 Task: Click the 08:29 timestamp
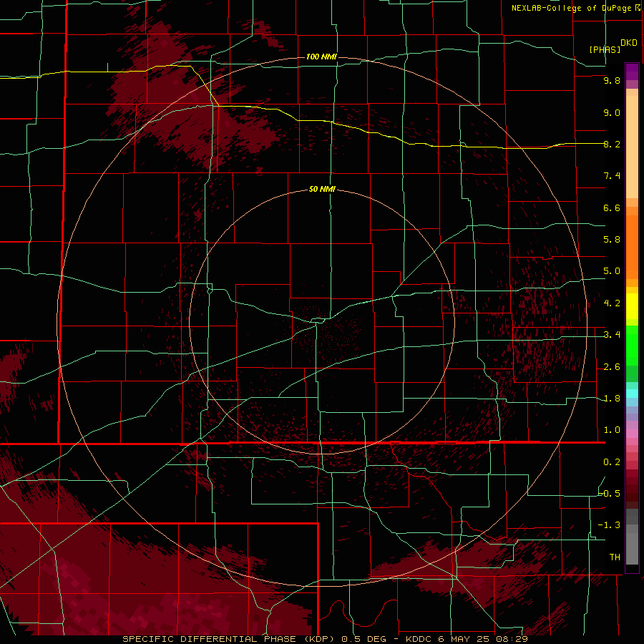[514, 639]
